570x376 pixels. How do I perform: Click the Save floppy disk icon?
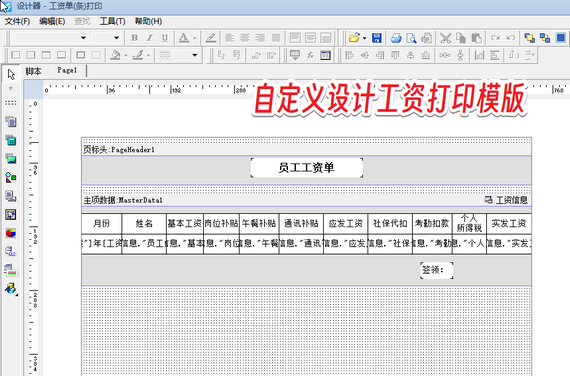click(377, 38)
